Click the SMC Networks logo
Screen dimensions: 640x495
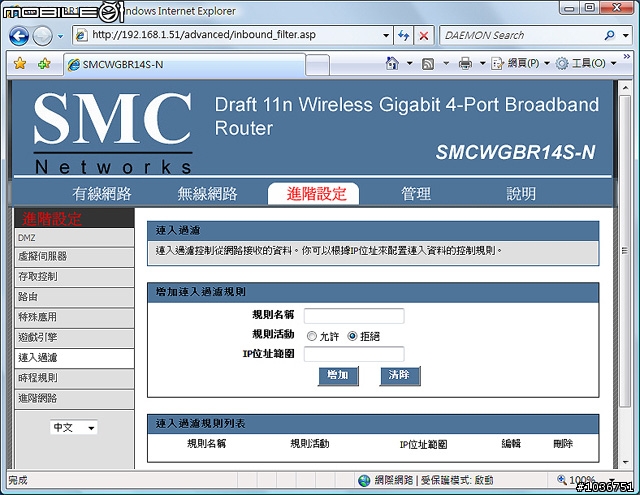point(113,133)
